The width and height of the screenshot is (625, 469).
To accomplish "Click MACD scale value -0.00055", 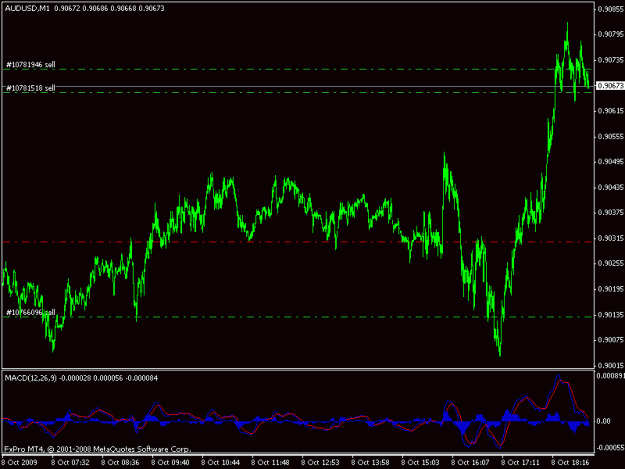I will pyautogui.click(x=610, y=448).
